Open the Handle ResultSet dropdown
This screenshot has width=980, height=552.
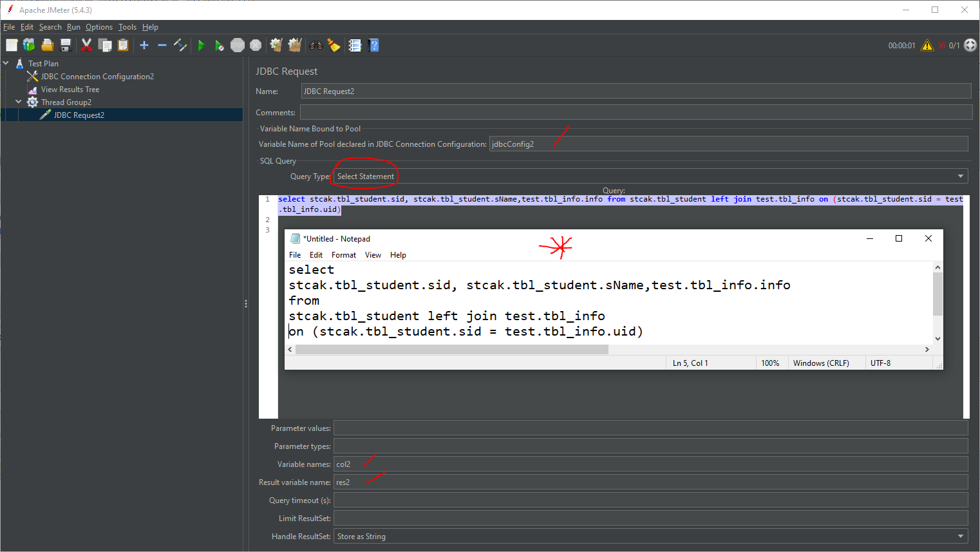coord(650,537)
